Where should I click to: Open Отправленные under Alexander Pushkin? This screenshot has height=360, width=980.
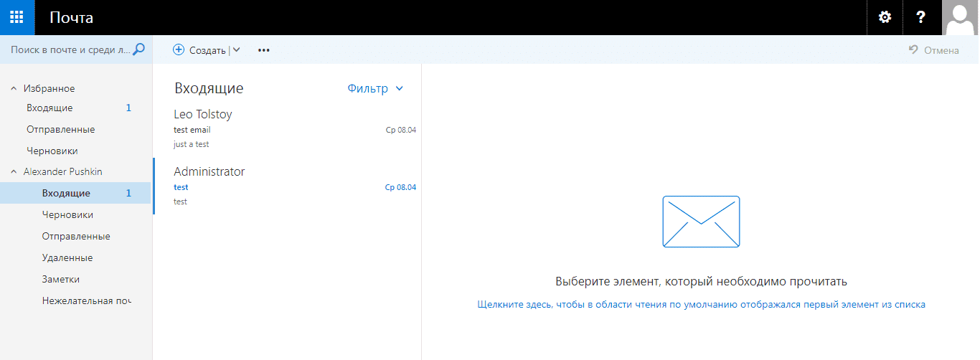click(x=76, y=236)
